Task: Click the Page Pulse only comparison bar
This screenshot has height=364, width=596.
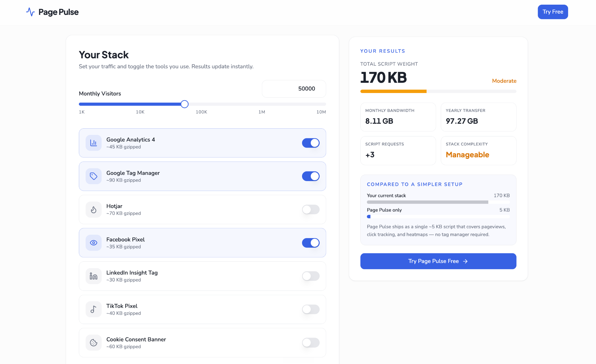Action: pyautogui.click(x=438, y=217)
